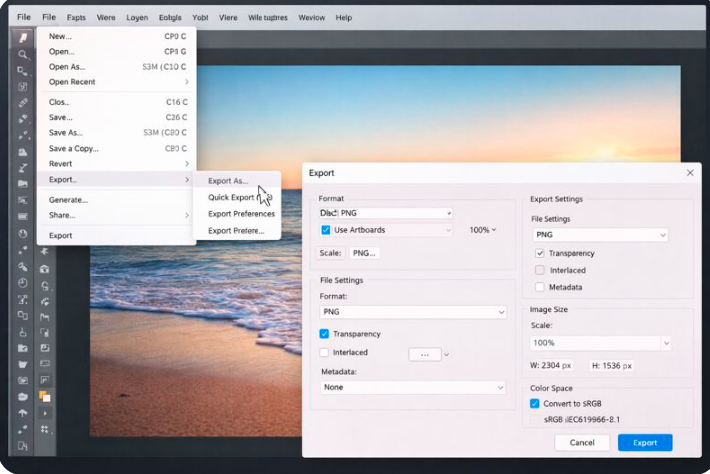This screenshot has width=710, height=474.
Task: Select the bandage healing tool
Action: pyautogui.click(x=23, y=103)
